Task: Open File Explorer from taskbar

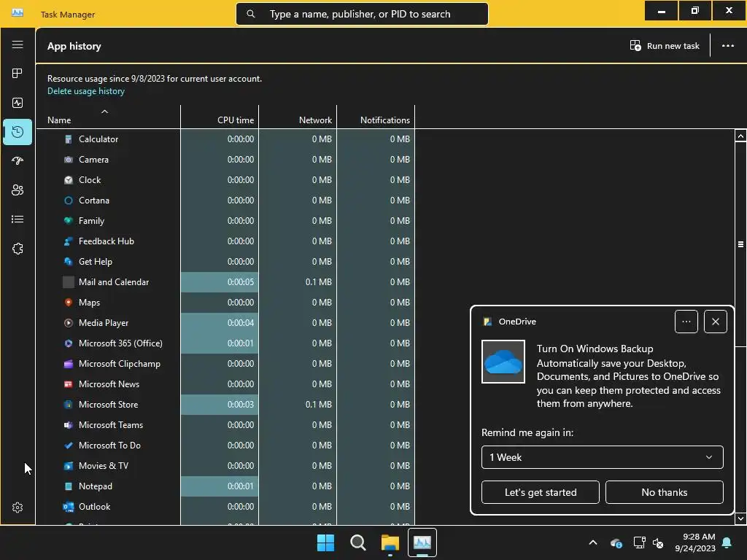Action: [390, 542]
